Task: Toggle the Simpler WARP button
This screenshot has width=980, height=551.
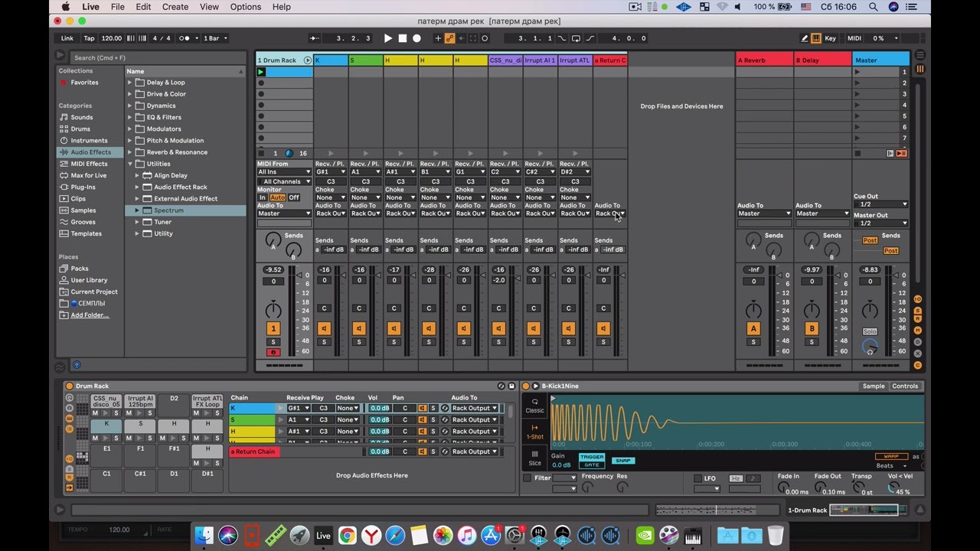Action: (x=891, y=457)
